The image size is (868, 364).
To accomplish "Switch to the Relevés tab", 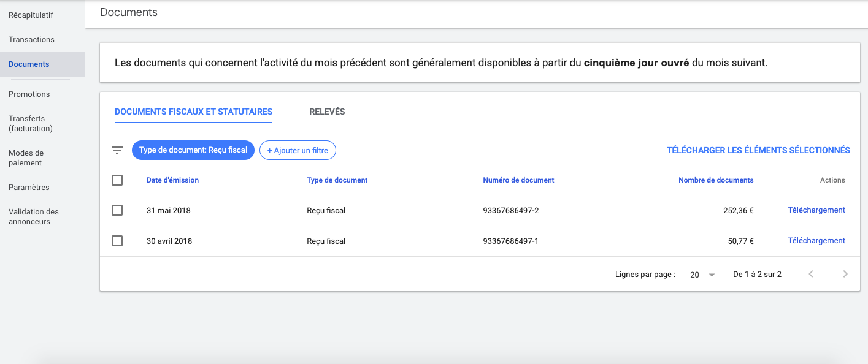I will (327, 112).
